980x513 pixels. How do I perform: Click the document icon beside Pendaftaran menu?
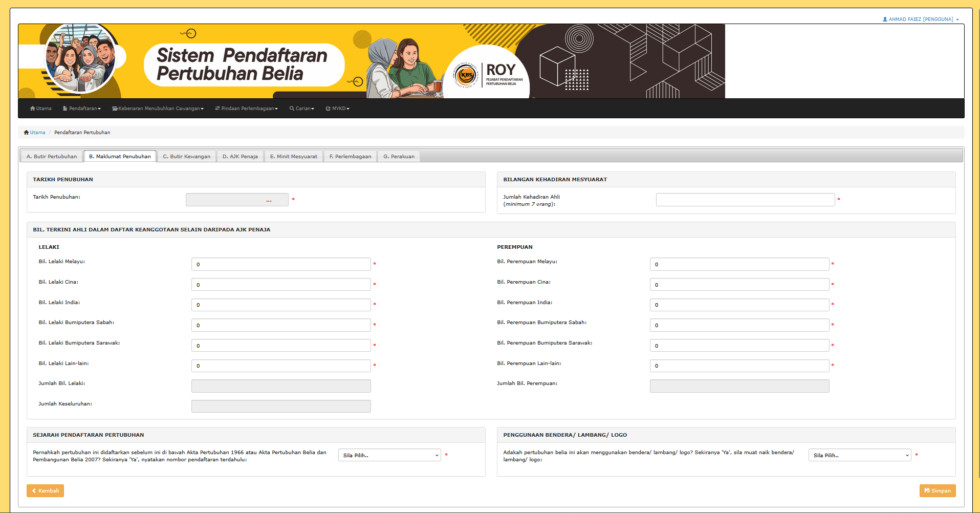65,109
